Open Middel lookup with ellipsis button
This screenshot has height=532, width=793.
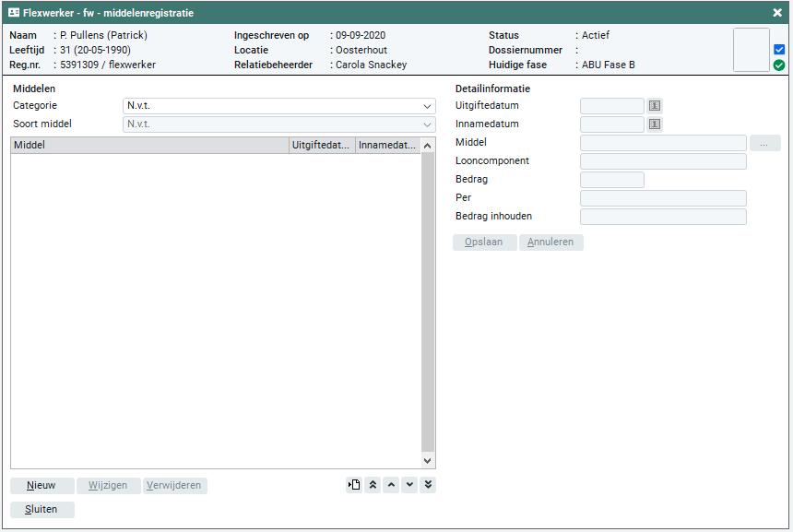point(764,143)
